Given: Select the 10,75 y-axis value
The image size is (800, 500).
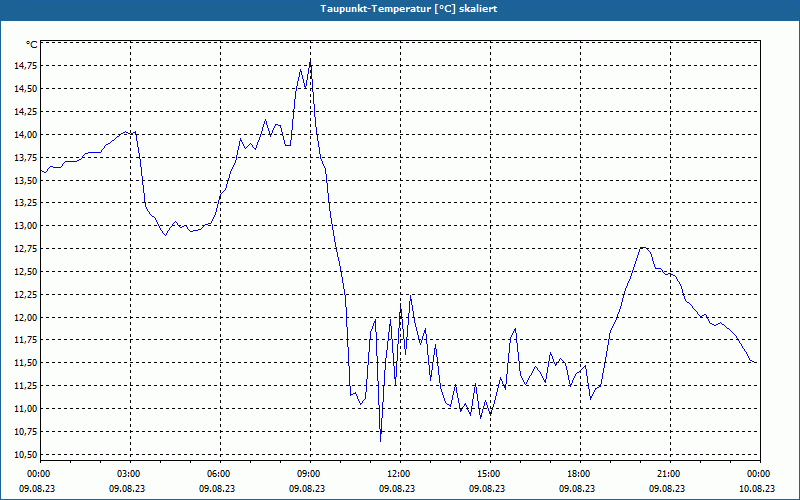Looking at the screenshot, I should 27,432.
